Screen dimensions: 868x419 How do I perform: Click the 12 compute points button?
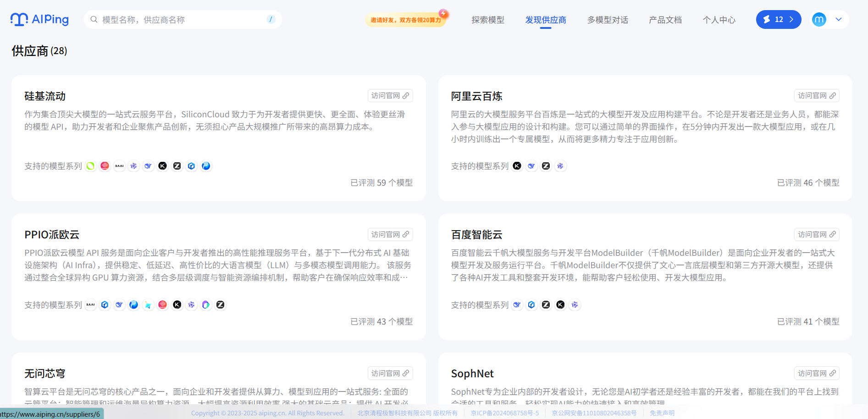pyautogui.click(x=779, y=19)
